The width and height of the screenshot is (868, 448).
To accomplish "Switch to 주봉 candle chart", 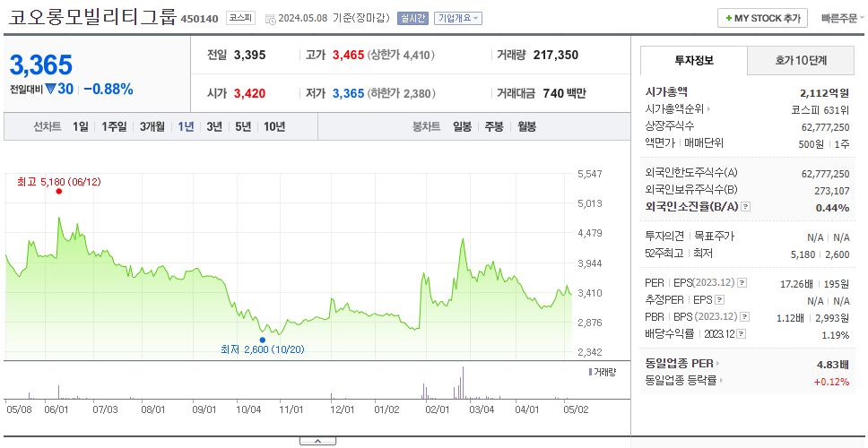I will pos(494,126).
